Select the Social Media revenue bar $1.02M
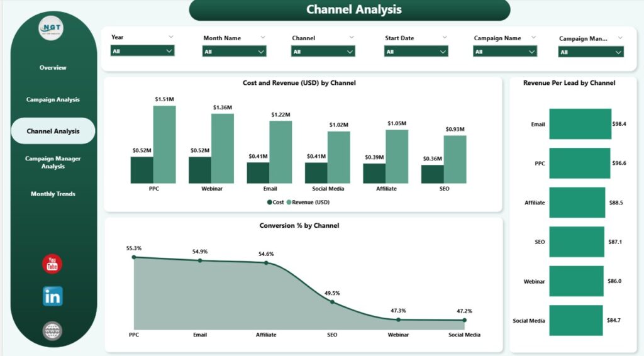Viewport: 644px width, 356px height. tap(339, 157)
